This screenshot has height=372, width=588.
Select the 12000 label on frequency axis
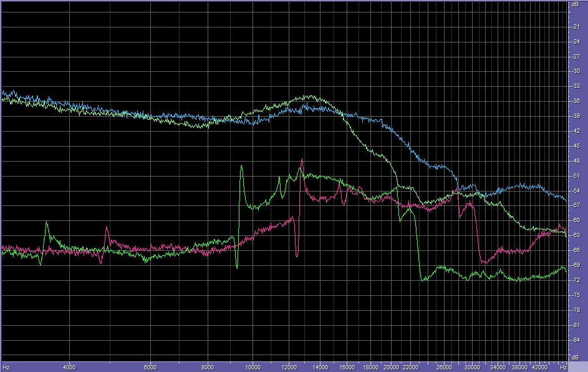pyautogui.click(x=289, y=368)
